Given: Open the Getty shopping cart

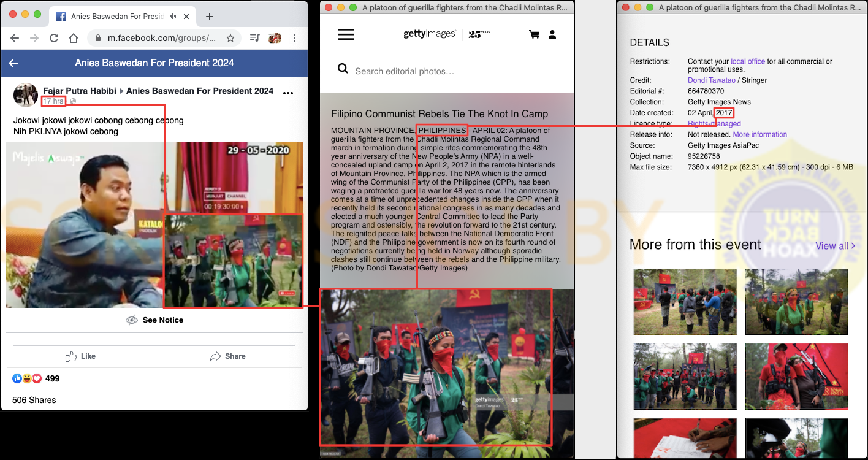Looking at the screenshot, I should click(534, 34).
